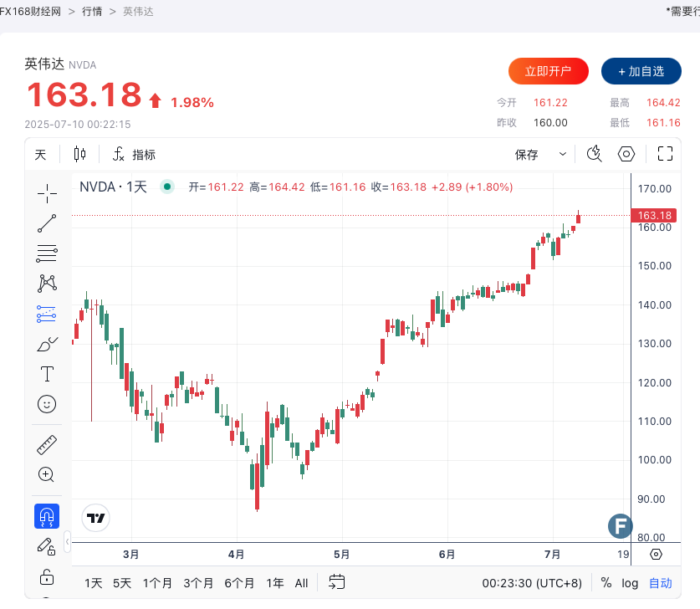
Task: Click the 1.98% change percentage
Action: (192, 102)
